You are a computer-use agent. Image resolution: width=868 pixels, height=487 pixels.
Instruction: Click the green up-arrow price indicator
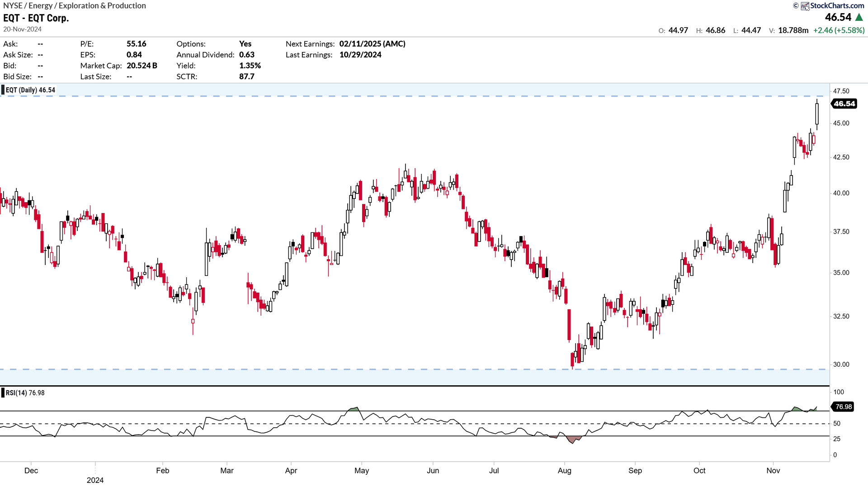(859, 17)
